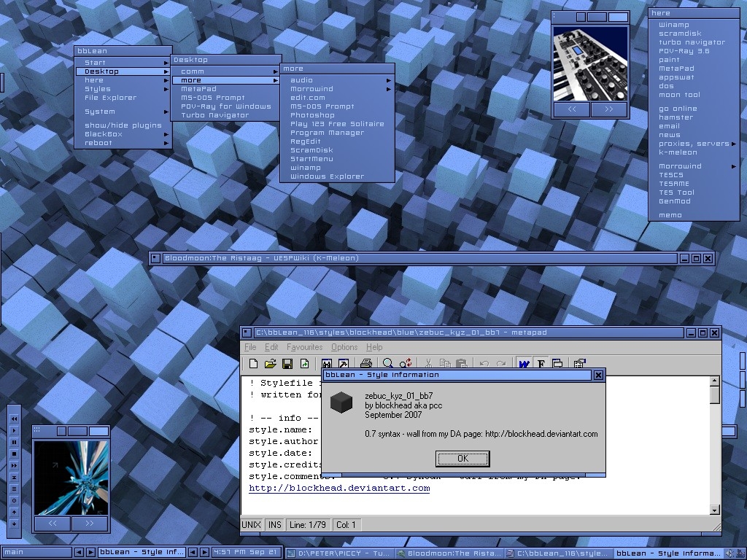Screen dimensions: 747x560
Task: Open the settings icon at toolbar end
Action: pyautogui.click(x=579, y=364)
